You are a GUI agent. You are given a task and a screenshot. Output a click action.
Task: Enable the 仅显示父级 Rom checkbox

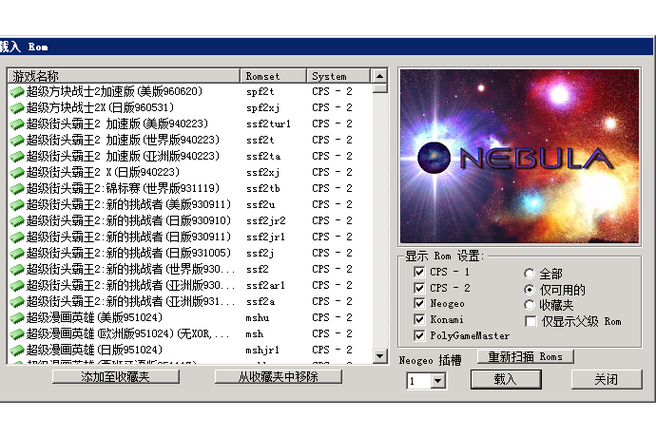pyautogui.click(x=530, y=321)
